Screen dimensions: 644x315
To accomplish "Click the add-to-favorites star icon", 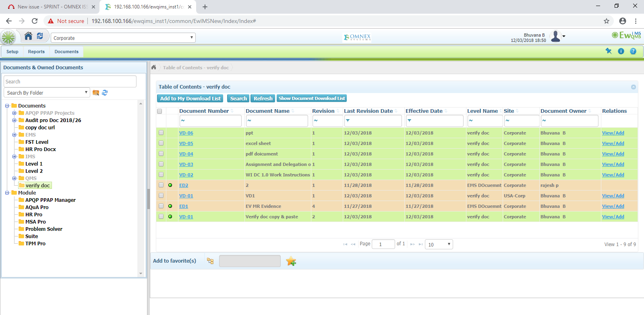I will pos(291,261).
